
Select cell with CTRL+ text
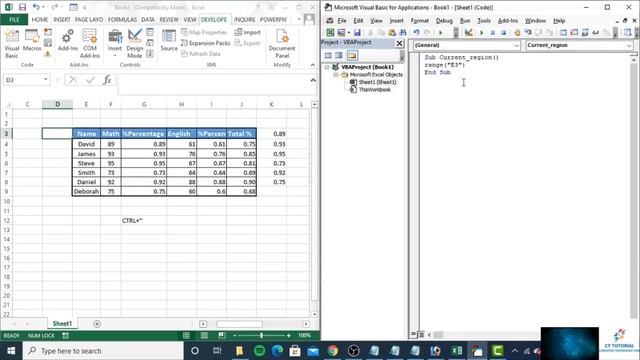click(x=144, y=220)
